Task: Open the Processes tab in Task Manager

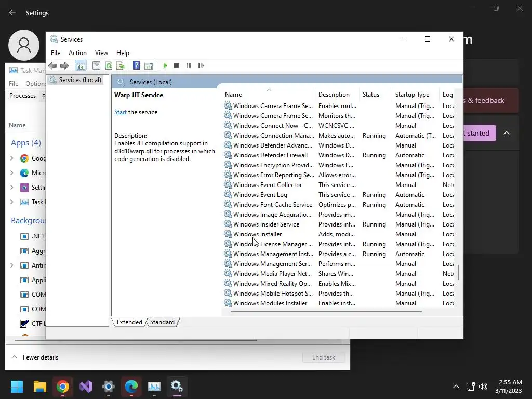Action: point(22,96)
